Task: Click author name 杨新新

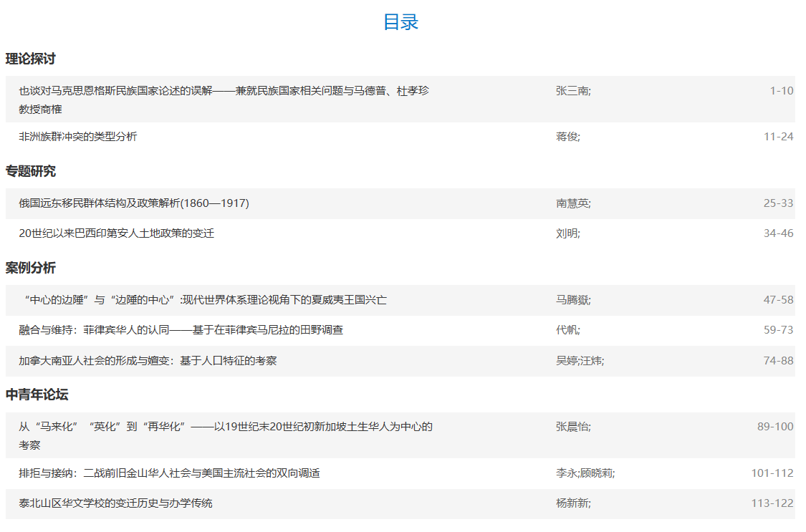Action: pyautogui.click(x=572, y=503)
